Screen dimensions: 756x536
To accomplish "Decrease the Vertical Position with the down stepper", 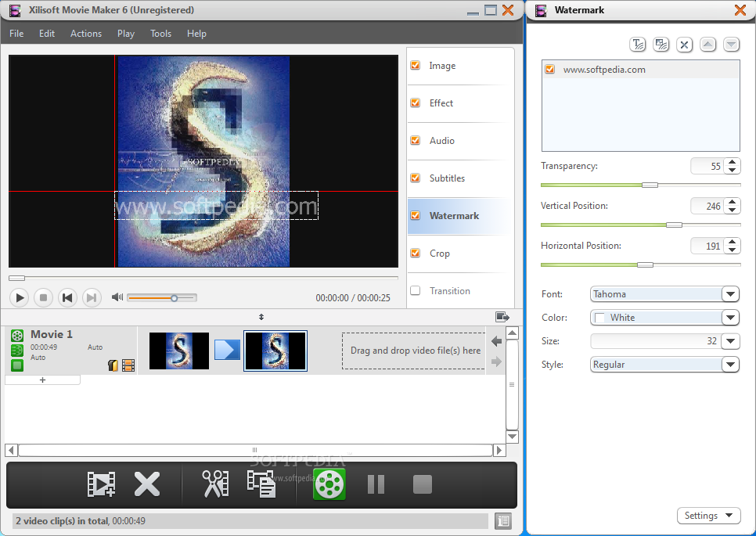I will point(733,210).
